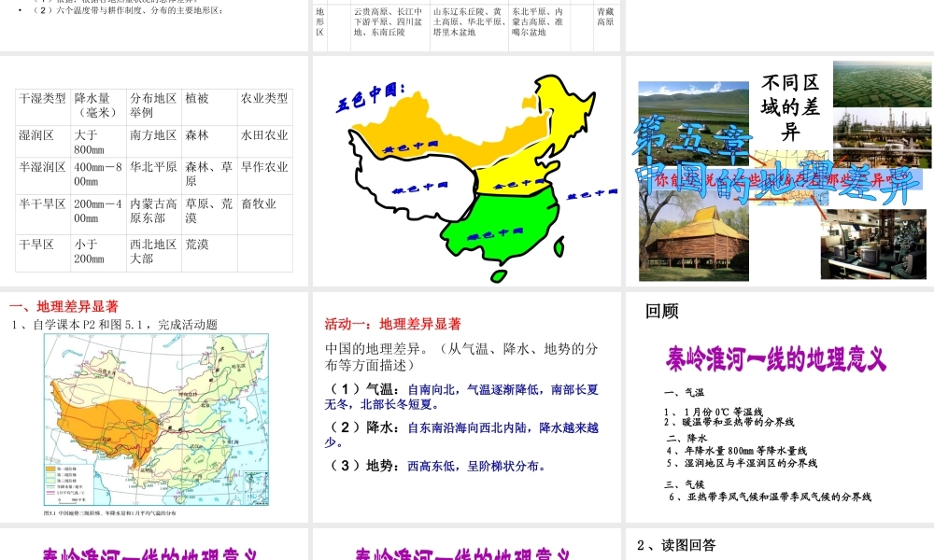Select the 森林、草原 cell

pyautogui.click(x=209, y=175)
